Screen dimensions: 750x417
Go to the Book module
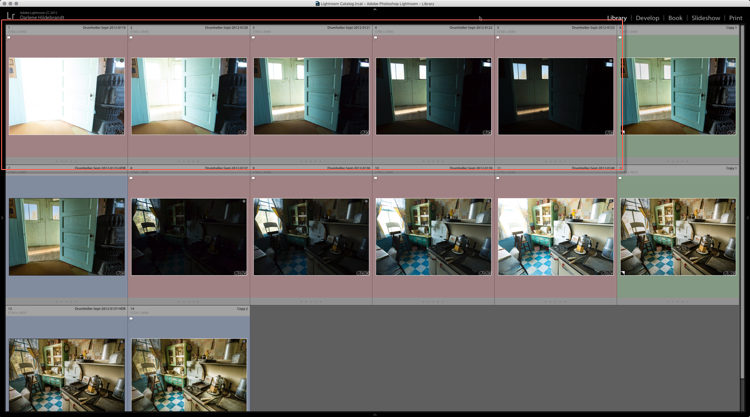[x=675, y=18]
